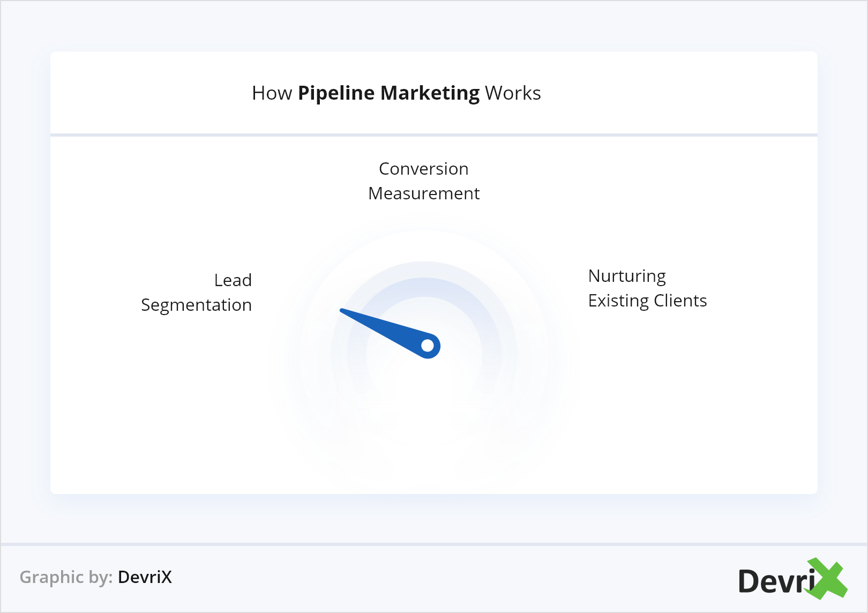Click the green X in the DevriX logo
The height and width of the screenshot is (613, 868).
tap(827, 579)
